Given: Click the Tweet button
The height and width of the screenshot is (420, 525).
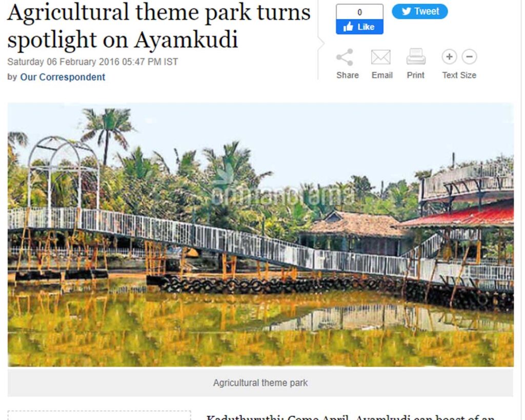Looking at the screenshot, I should click(x=420, y=11).
